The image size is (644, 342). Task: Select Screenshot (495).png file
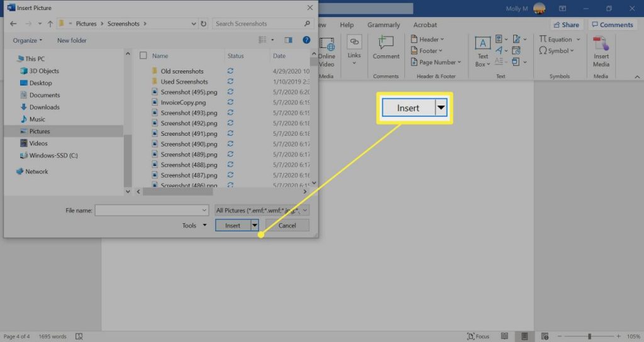[x=189, y=92]
